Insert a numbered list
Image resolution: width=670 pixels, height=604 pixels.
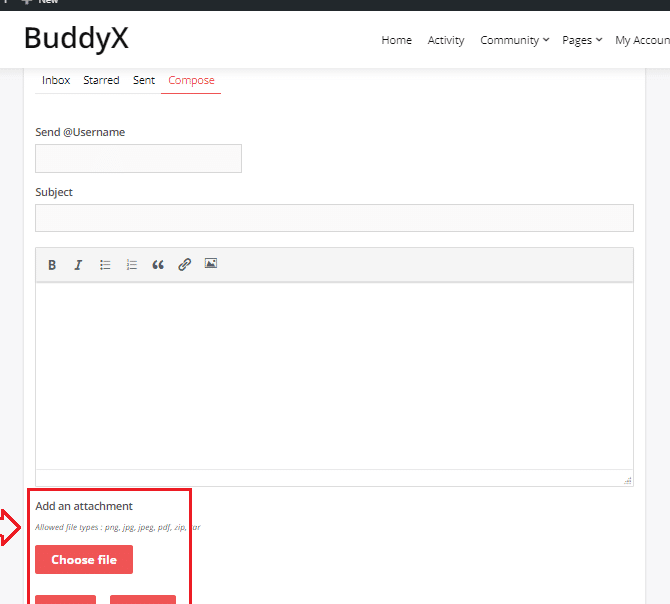coord(131,265)
